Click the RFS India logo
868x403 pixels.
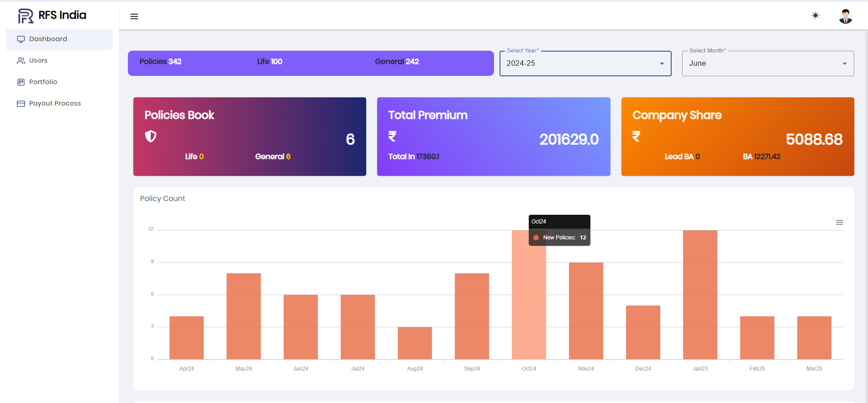coord(52,16)
